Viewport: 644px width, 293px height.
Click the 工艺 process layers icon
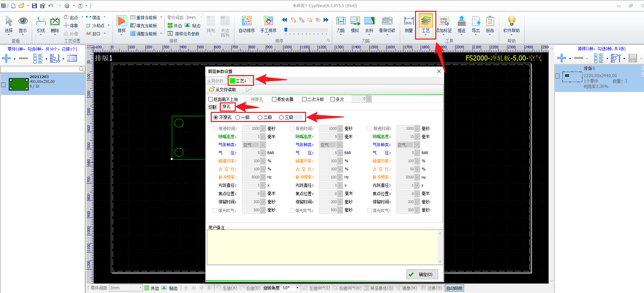[425, 21]
